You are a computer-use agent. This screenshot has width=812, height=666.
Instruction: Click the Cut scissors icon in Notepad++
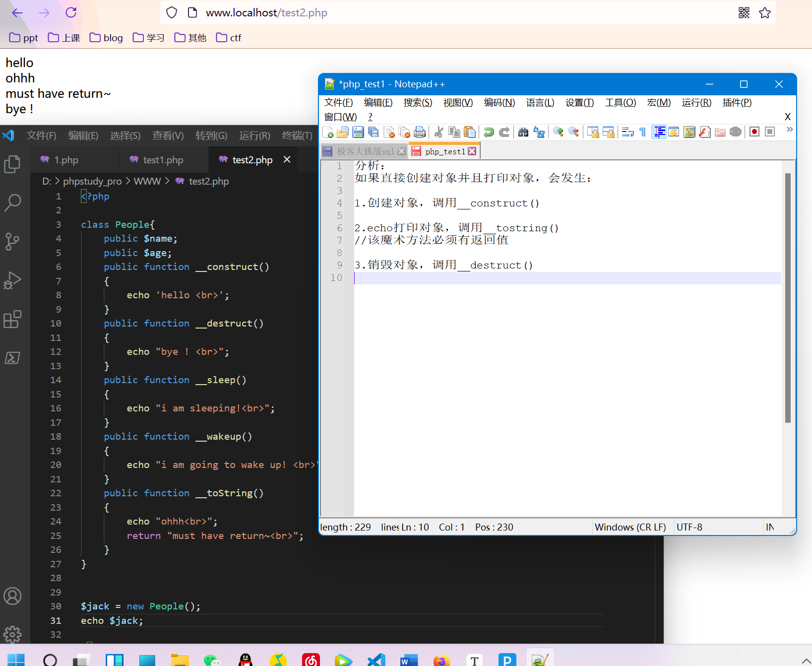click(x=438, y=132)
